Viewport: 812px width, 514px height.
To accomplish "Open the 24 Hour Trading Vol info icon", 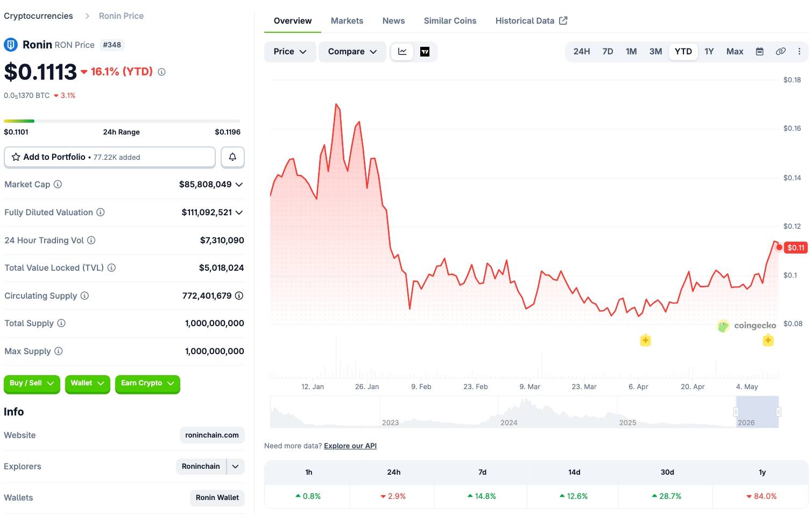I will [x=91, y=240].
